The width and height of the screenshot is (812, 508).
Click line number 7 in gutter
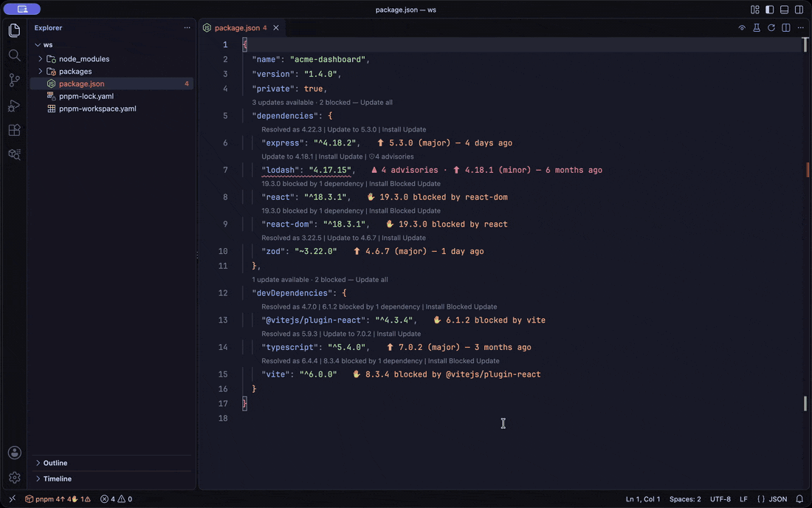pyautogui.click(x=224, y=171)
